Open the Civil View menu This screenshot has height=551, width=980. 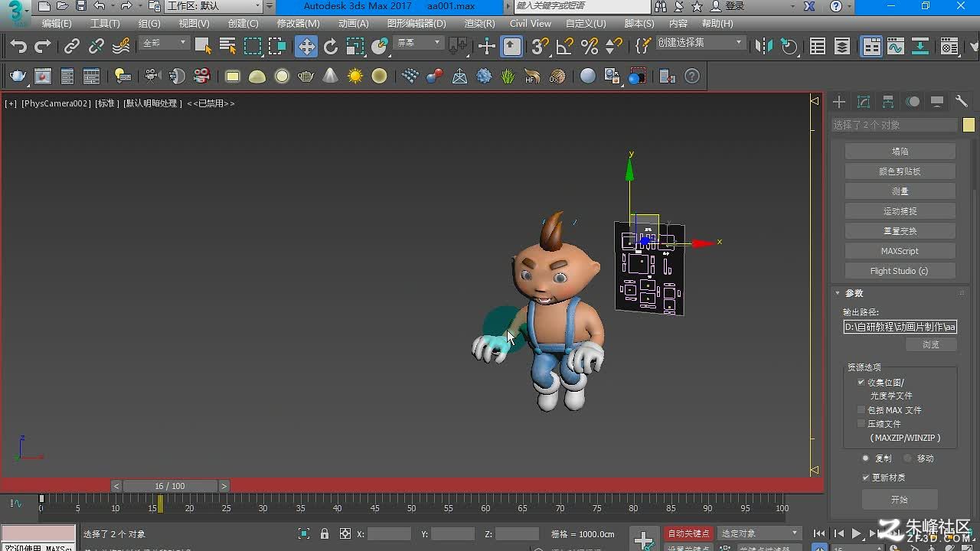531,24
